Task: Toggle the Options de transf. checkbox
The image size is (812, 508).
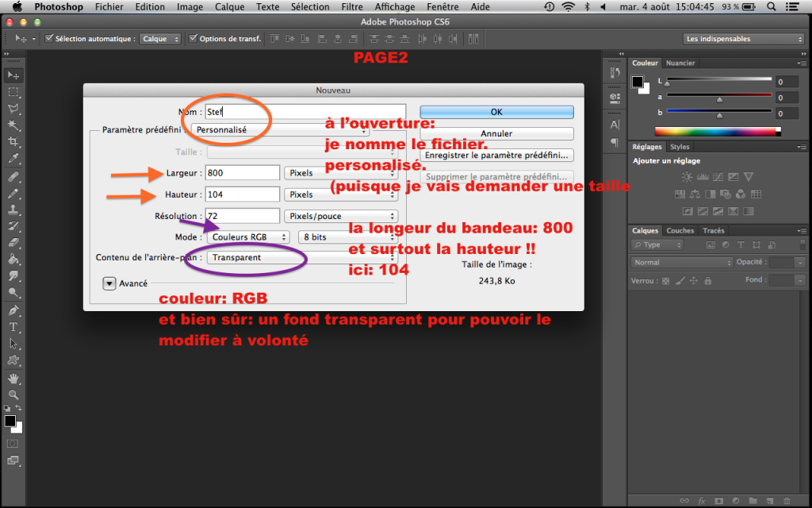Action: [x=193, y=38]
